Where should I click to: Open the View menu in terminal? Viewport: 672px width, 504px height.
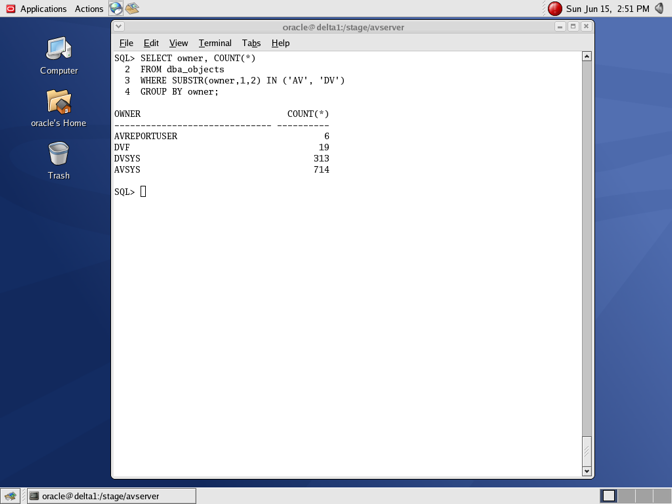click(x=178, y=43)
